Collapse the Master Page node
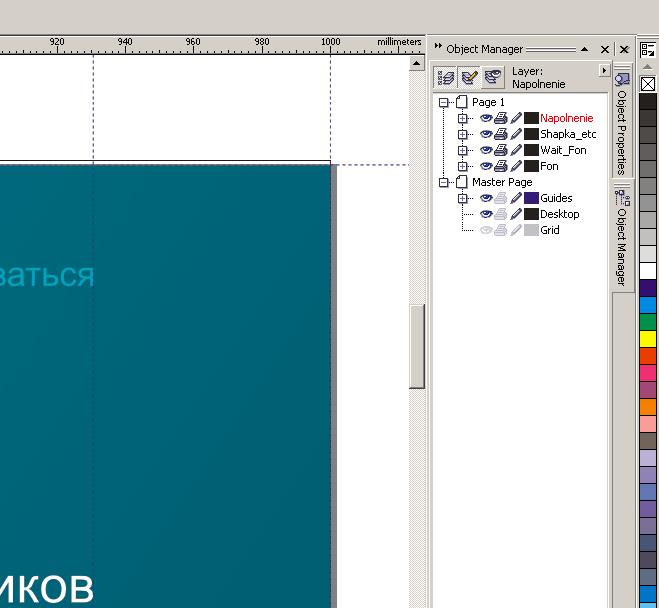 pos(443,182)
